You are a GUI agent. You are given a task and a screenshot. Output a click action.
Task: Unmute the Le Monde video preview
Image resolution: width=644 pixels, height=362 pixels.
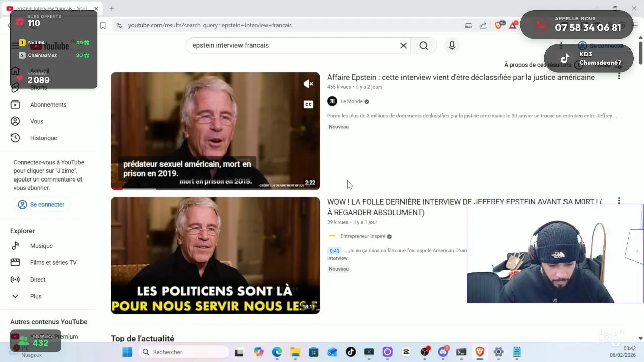point(308,84)
